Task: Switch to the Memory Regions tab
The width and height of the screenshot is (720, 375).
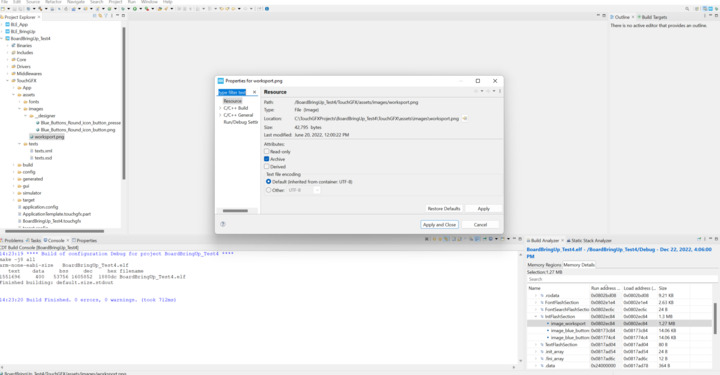Action: click(544, 265)
